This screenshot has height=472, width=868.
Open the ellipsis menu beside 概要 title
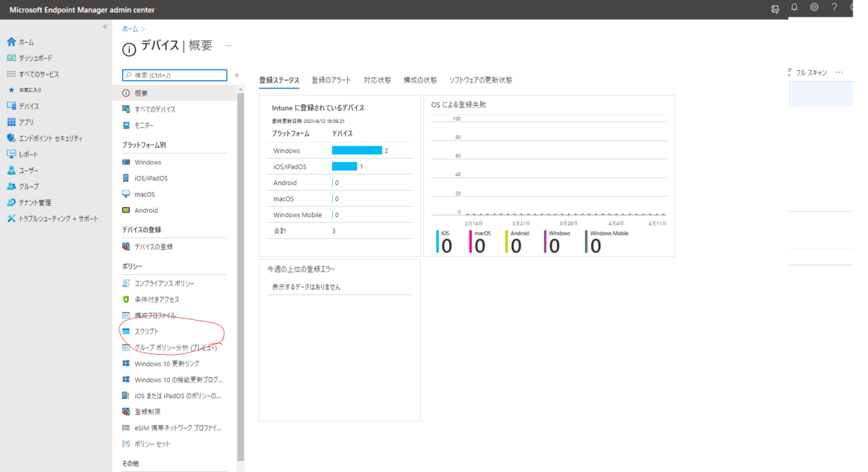coord(228,46)
